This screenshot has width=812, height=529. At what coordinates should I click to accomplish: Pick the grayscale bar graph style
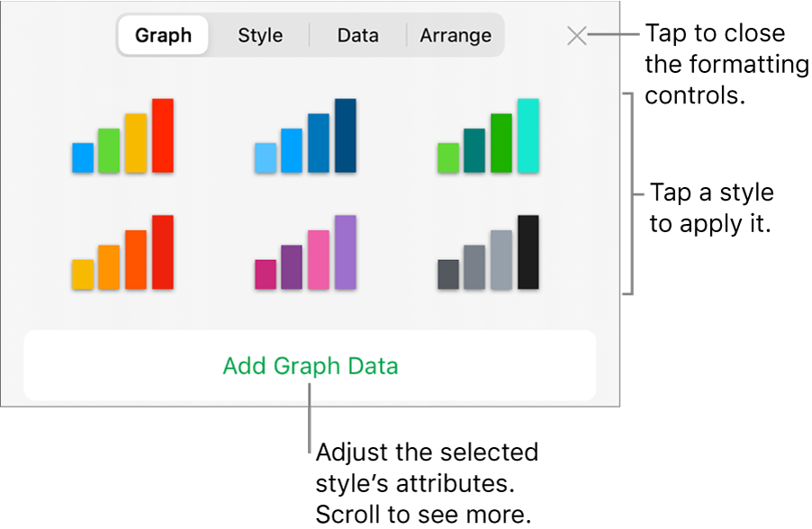coord(488,253)
